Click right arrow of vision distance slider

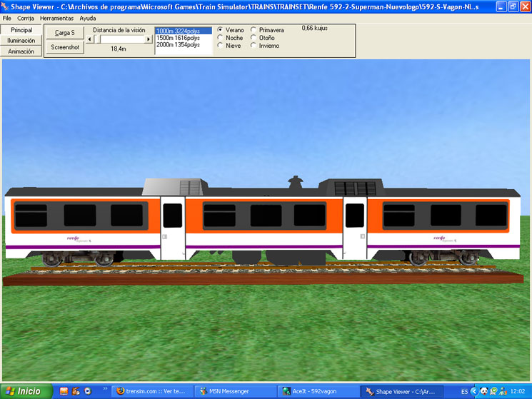(x=149, y=39)
